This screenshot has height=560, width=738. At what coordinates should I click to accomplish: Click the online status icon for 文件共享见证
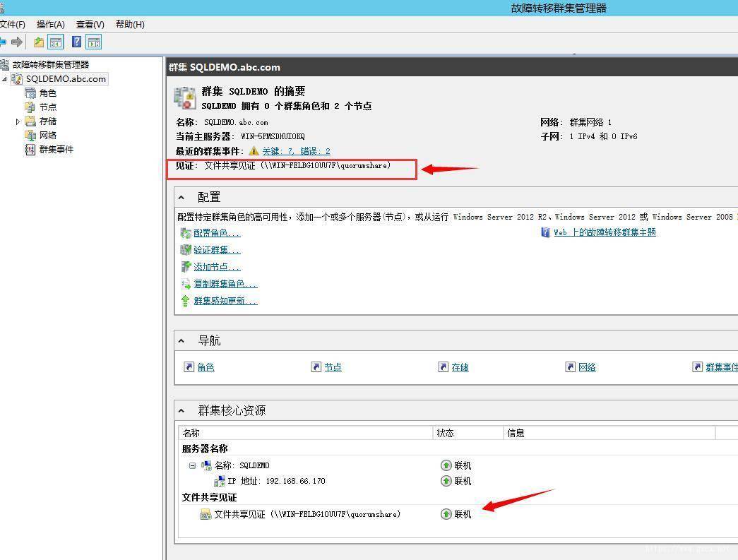[x=446, y=514]
